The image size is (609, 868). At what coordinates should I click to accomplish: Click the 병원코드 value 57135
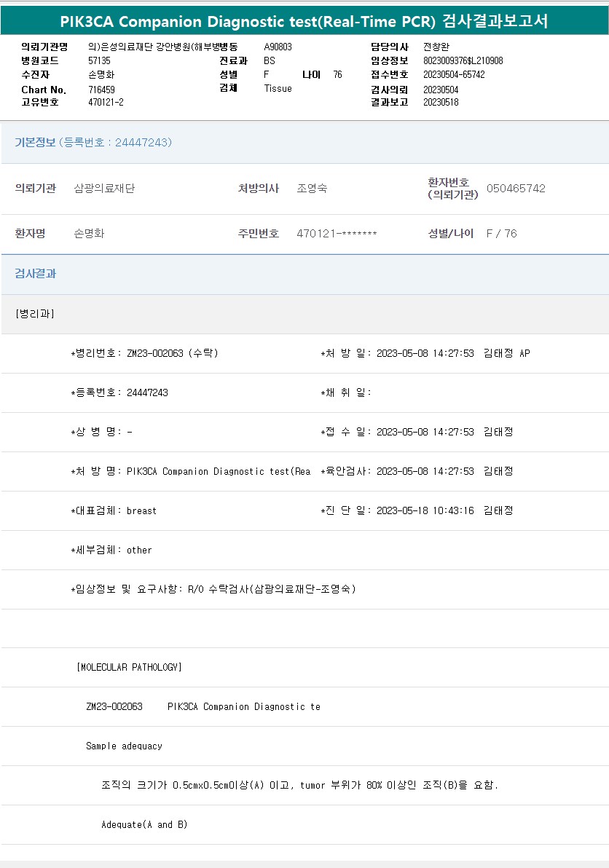coord(99,61)
